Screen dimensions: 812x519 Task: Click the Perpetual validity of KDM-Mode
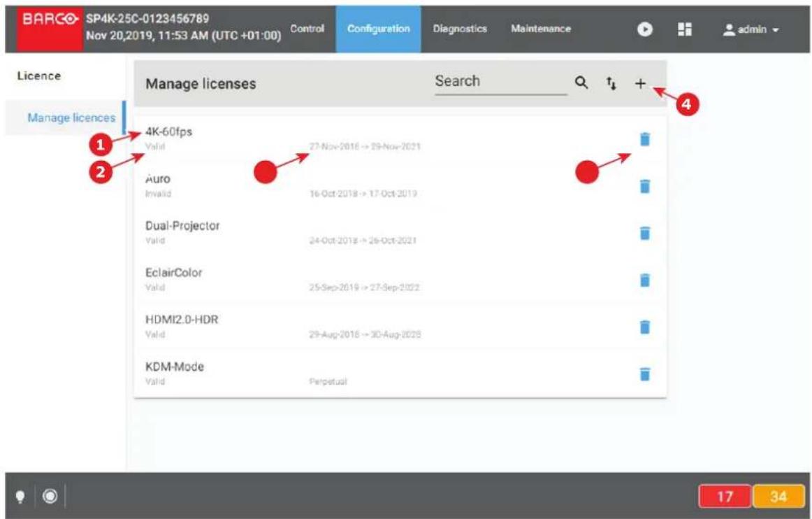point(328,382)
